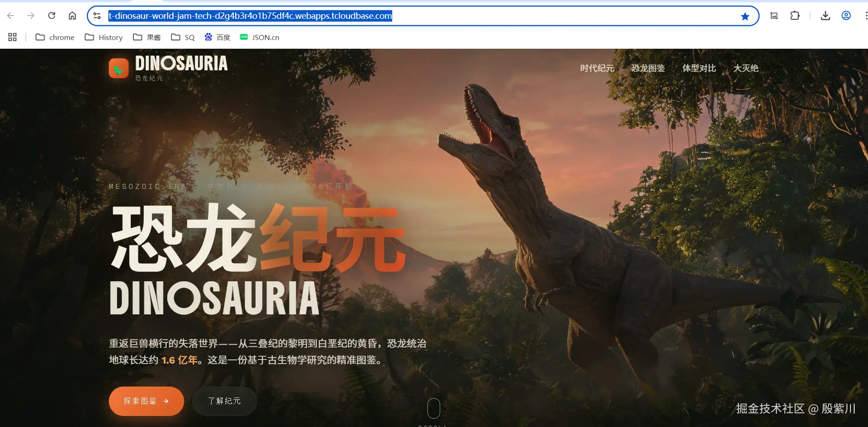This screenshot has height=427, width=868.
Task: Click the large 恐龙纪元 hero heading
Action: coord(258,238)
